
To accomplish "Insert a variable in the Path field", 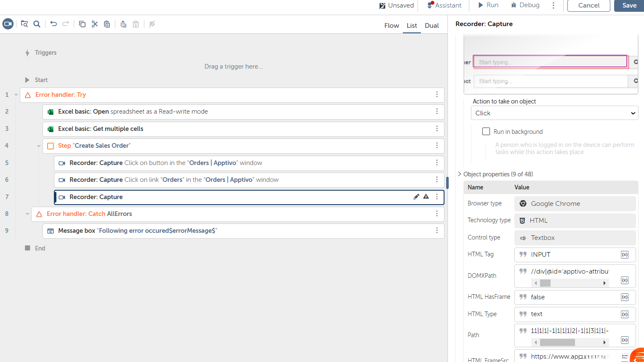I will coord(625,340).
